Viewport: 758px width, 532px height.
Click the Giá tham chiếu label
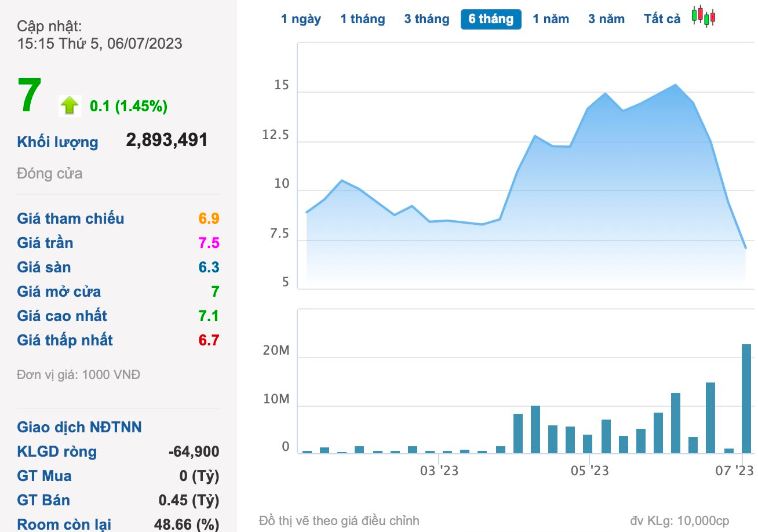coord(71,218)
